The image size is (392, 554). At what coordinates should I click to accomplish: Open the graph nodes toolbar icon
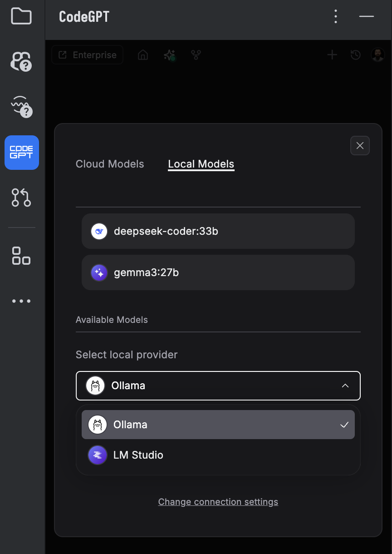coord(196,55)
